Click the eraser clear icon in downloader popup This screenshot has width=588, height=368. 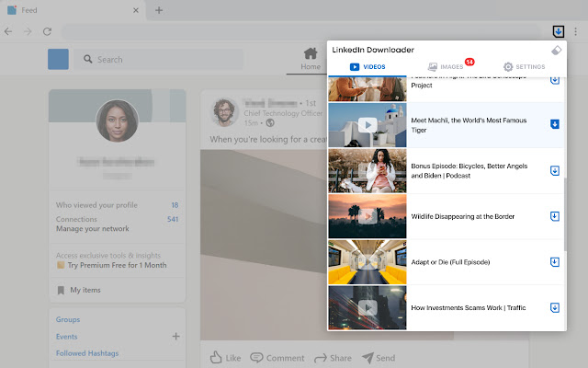point(556,50)
